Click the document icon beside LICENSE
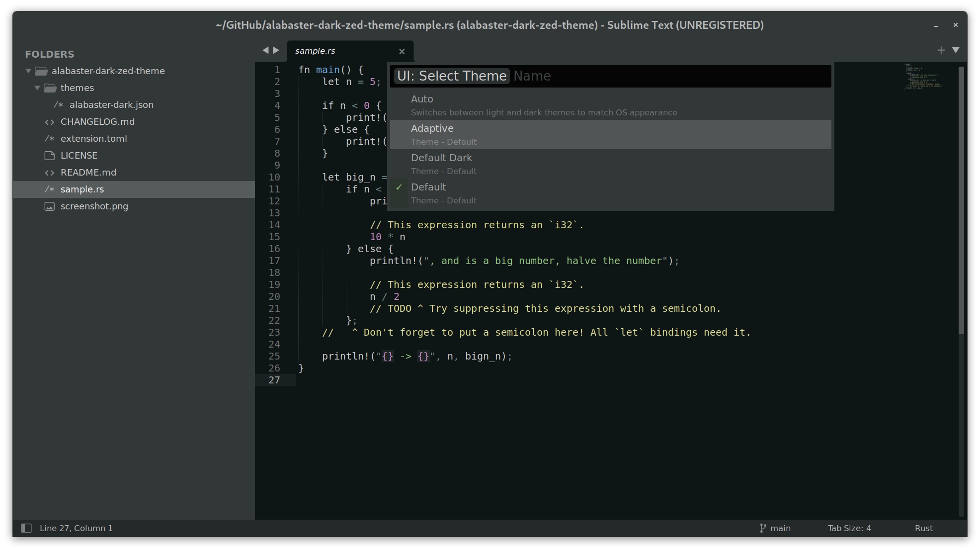The width and height of the screenshot is (980, 551). [x=49, y=156]
